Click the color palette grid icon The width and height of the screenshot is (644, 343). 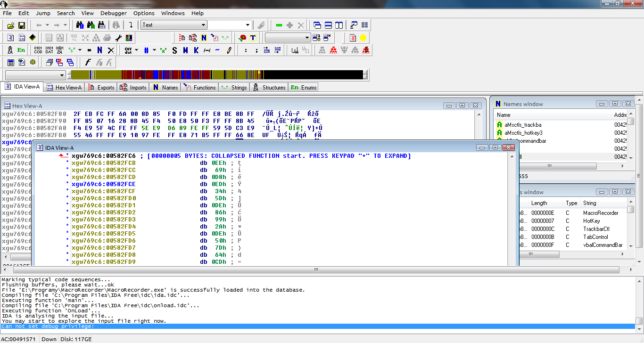tap(129, 38)
